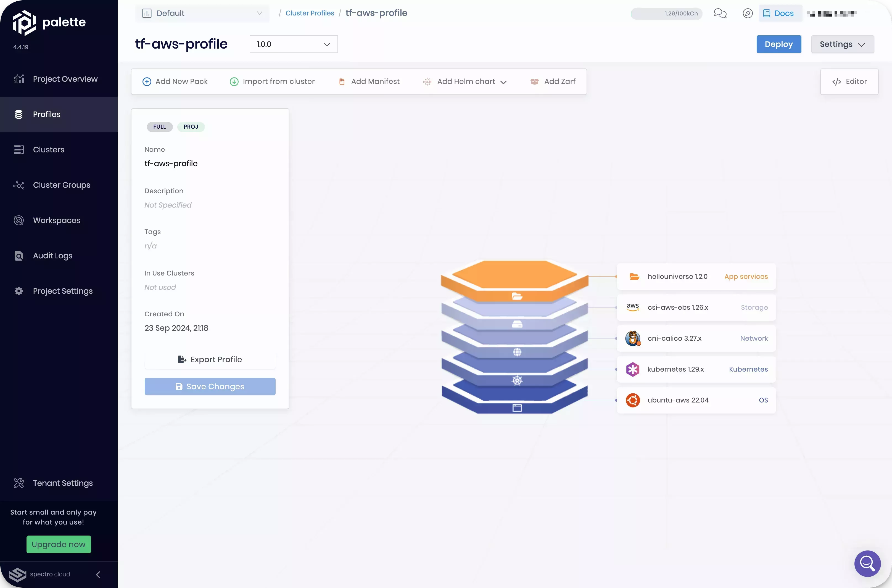Open the profile version 1.0.0 dropdown

pyautogui.click(x=293, y=44)
